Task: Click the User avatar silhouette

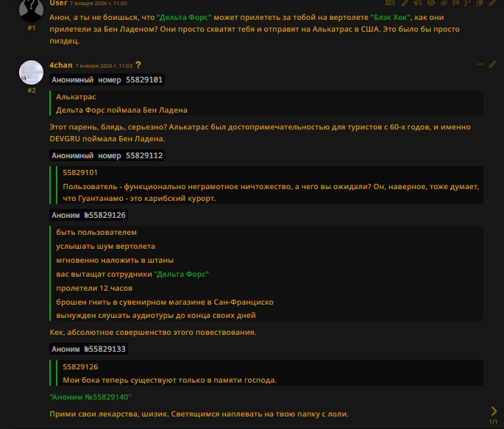Action: (x=31, y=10)
